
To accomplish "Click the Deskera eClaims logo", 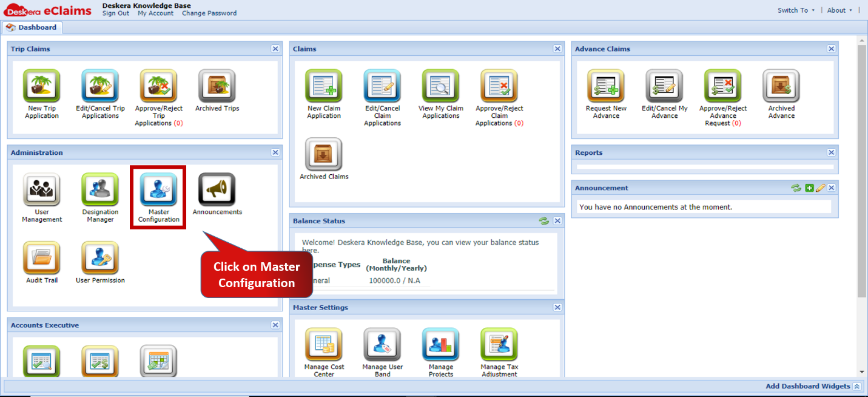I will pyautogui.click(x=47, y=10).
